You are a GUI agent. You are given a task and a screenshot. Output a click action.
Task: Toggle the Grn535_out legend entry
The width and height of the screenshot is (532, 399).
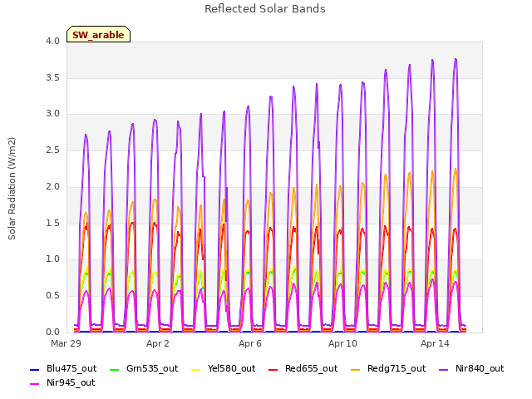coord(144,369)
